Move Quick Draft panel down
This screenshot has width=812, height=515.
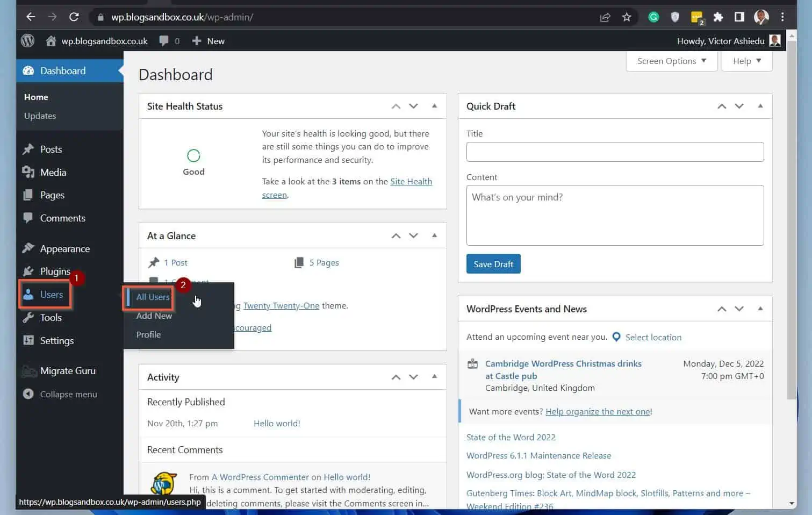[739, 106]
